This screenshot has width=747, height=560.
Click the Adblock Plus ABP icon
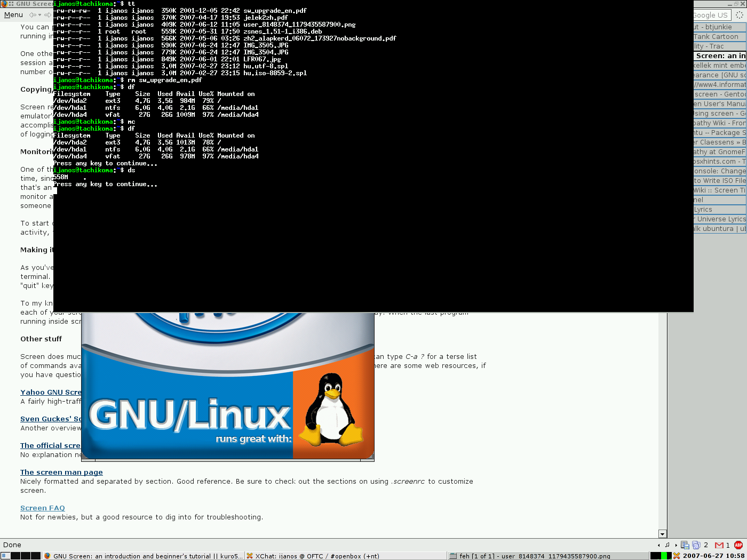[x=738, y=545]
